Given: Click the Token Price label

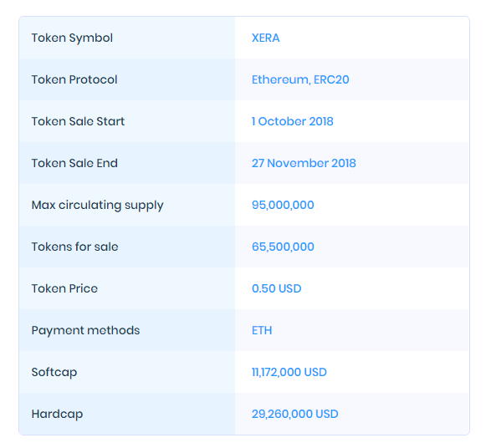Looking at the screenshot, I should click(64, 288).
